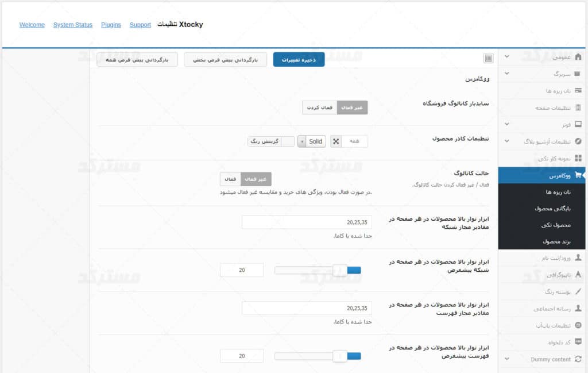Open the پوسته رنگ color skin icon

(578, 291)
